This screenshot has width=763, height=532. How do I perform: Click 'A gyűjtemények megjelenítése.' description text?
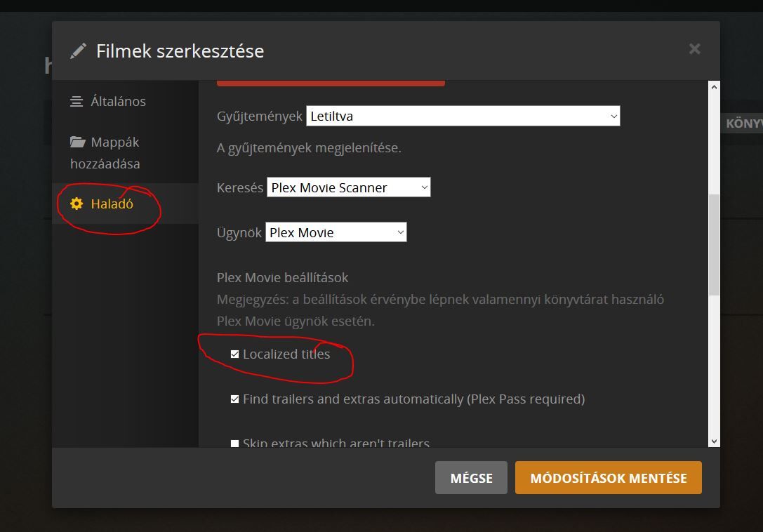[309, 147]
